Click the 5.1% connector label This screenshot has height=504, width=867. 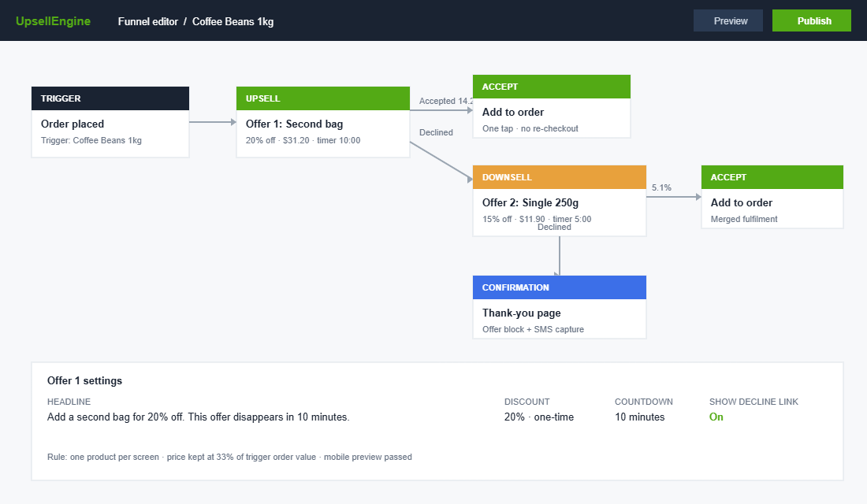click(x=661, y=188)
